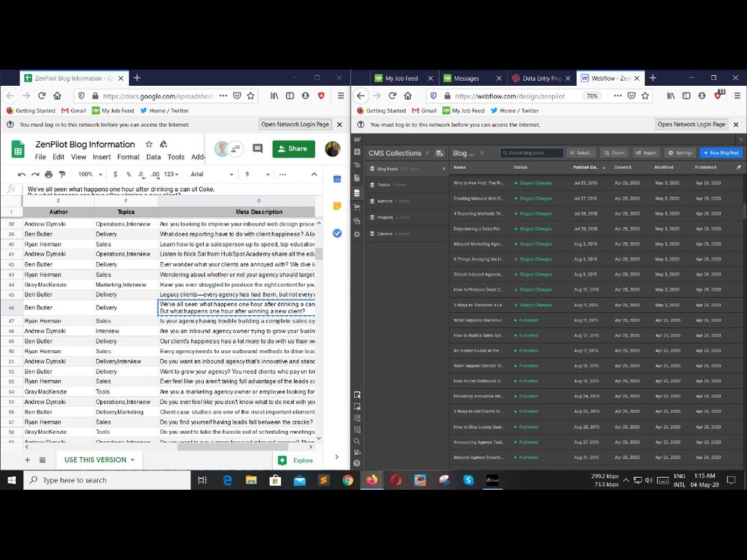Select the Topics collection in Webflow
The height and width of the screenshot is (560, 747).
[406, 184]
